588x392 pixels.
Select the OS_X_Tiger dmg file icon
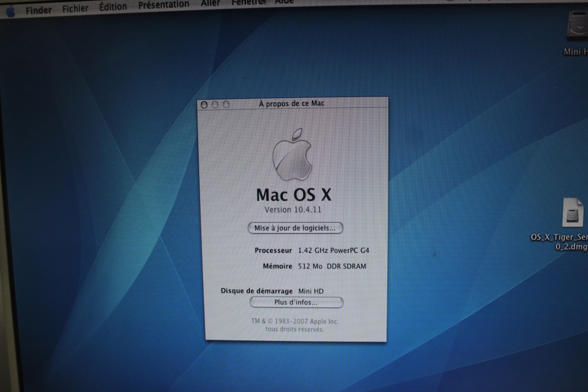click(x=573, y=213)
